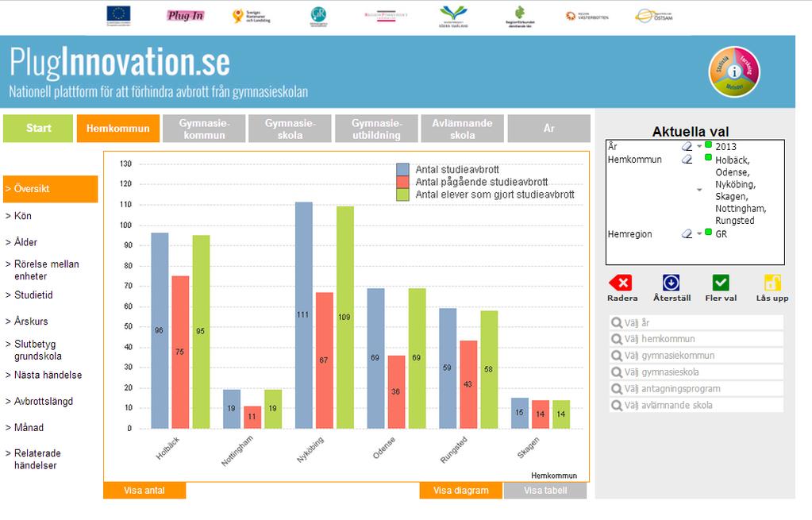Screen dimensions: 812x520
Task: Open Slutbetyg grundskola in sidebar
Action: point(33,350)
